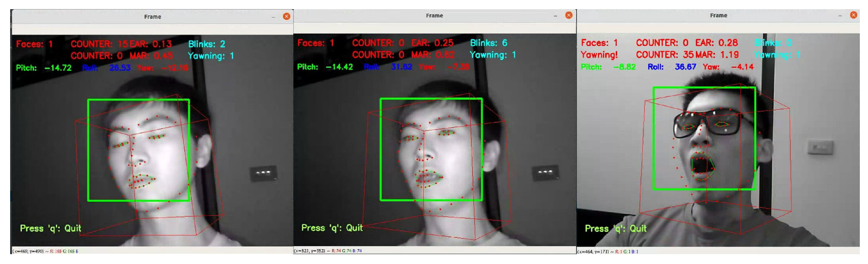Click the "Pitch: -8.82" reading
Image resolution: width=868 pixels, height=264 pixels.
[608, 67]
